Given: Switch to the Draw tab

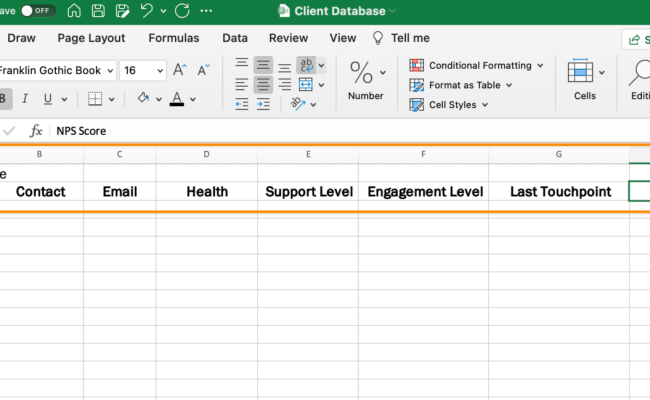Looking at the screenshot, I should [22, 38].
